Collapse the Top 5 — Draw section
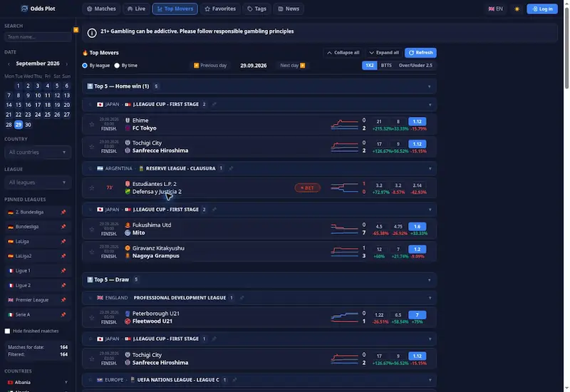Viewport: 570px width, 392px height. click(x=430, y=280)
